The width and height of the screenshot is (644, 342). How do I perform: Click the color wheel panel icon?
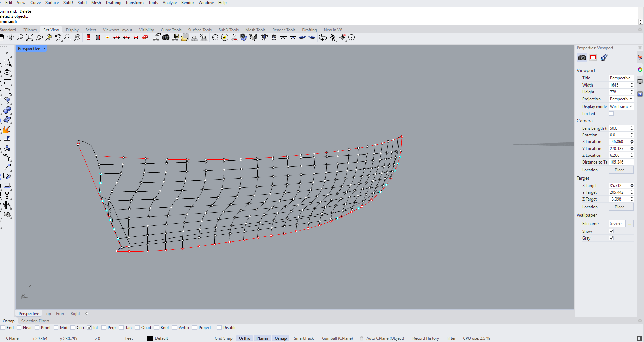[x=640, y=70]
